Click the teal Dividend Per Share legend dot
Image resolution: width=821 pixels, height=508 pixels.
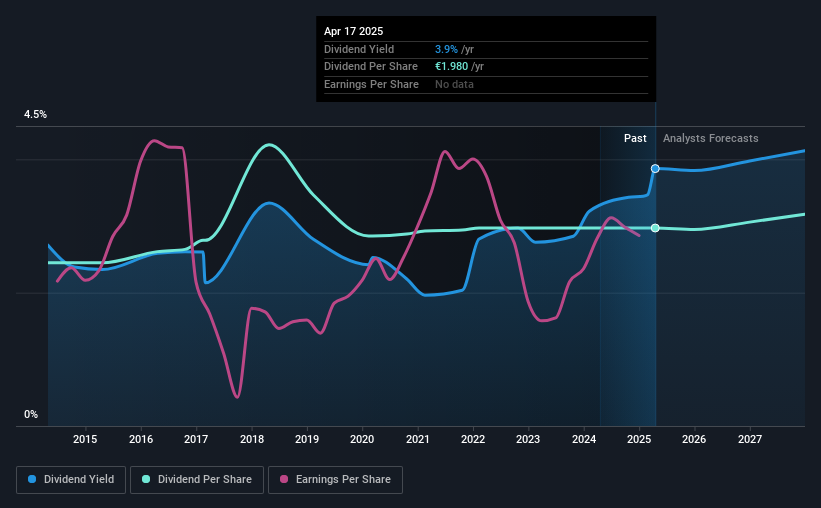click(x=146, y=479)
